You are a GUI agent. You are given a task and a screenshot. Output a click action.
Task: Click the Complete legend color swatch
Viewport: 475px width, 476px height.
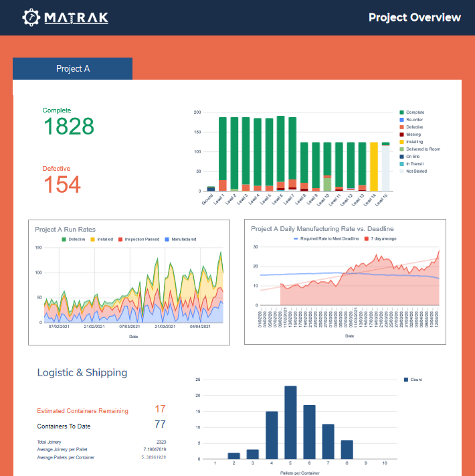pyautogui.click(x=401, y=112)
